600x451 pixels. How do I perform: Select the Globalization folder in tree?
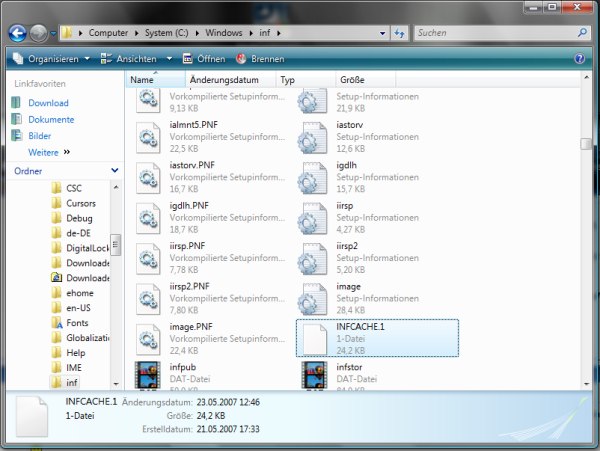click(x=88, y=338)
